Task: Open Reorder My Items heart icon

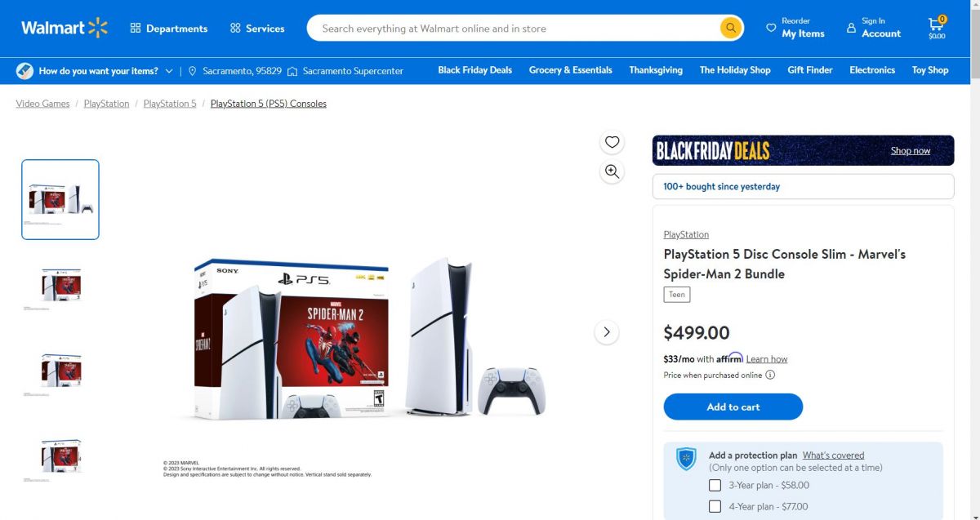Action: click(771, 28)
